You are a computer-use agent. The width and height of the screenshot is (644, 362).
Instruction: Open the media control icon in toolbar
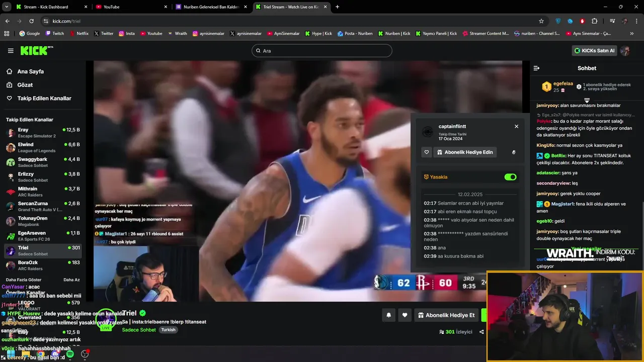pyautogui.click(x=612, y=21)
